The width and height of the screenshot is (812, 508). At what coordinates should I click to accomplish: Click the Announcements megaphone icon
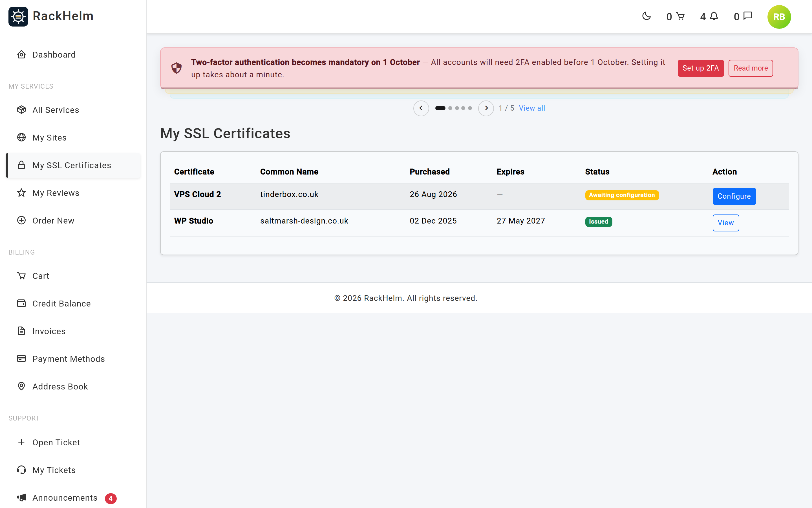pos(21,498)
